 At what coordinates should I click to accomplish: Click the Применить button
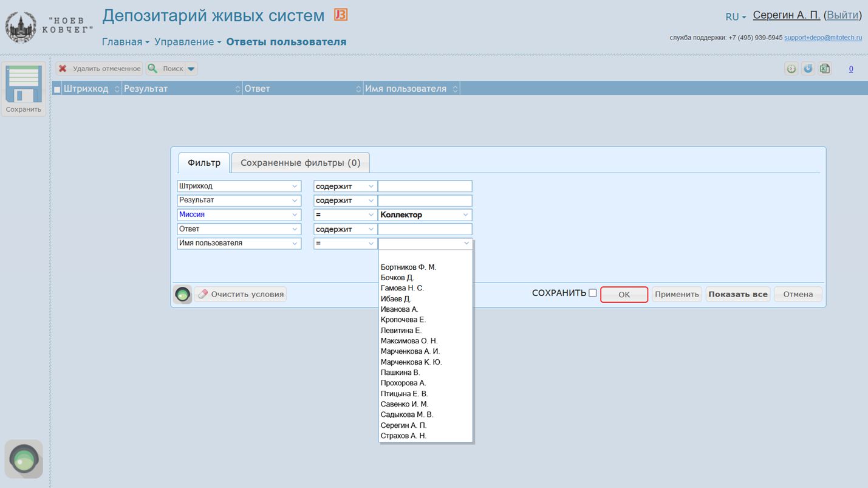click(677, 294)
